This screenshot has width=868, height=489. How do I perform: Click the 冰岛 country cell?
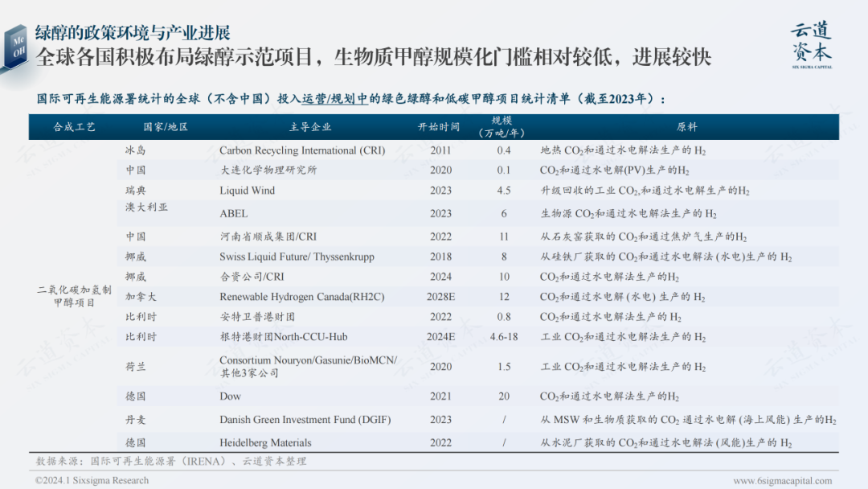click(x=136, y=150)
